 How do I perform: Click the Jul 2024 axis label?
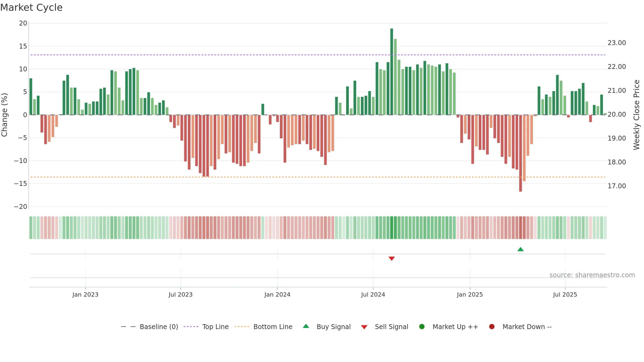[373, 295]
